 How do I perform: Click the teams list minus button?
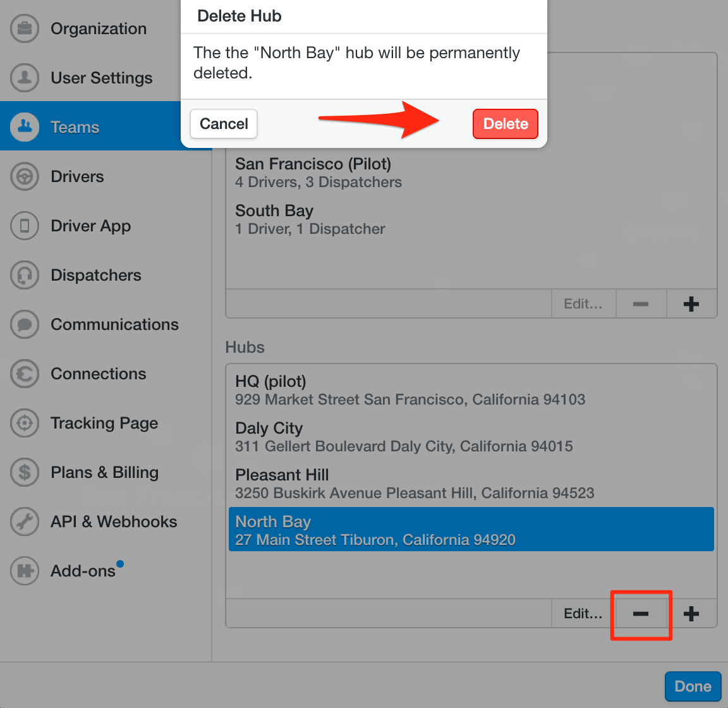(641, 304)
